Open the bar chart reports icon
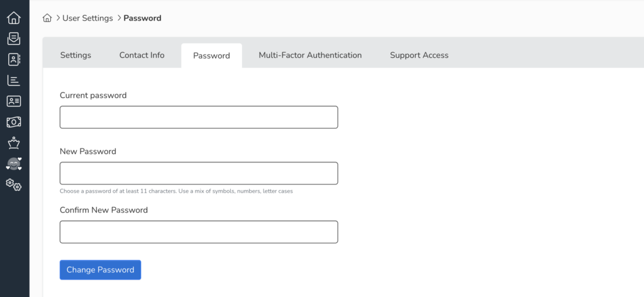The height and width of the screenshot is (297, 644). [14, 81]
